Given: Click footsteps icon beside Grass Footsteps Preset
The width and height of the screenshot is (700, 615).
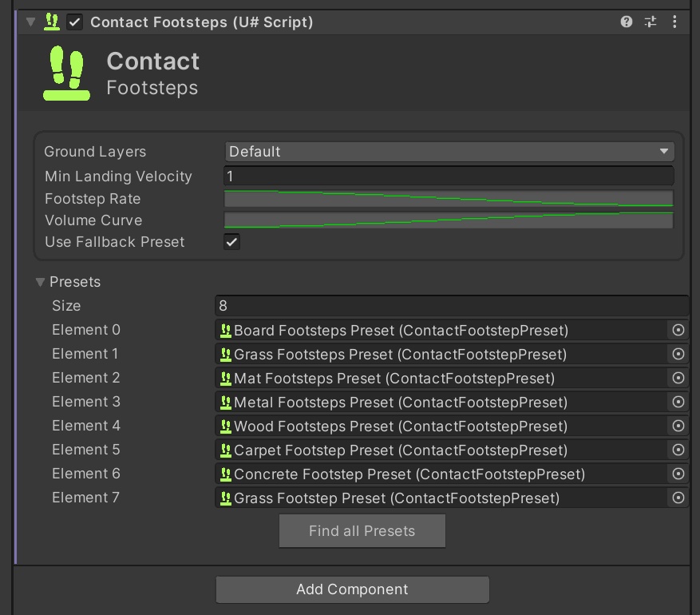Looking at the screenshot, I should (x=226, y=354).
